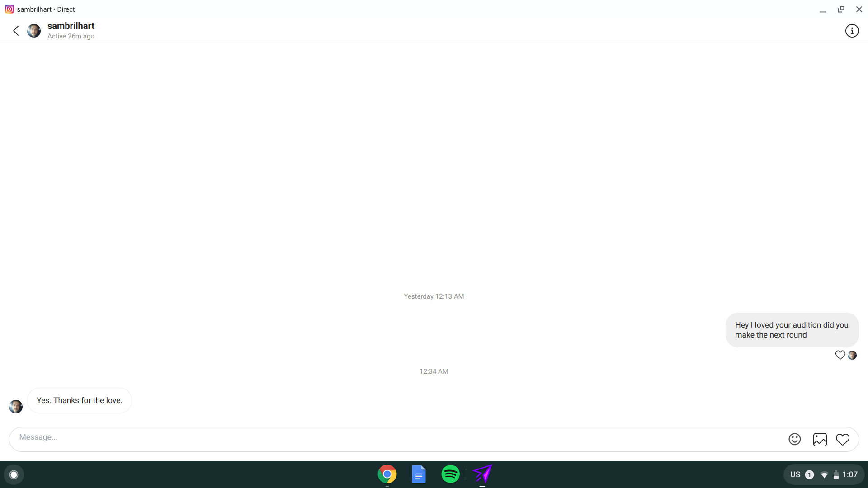The width and height of the screenshot is (868, 488).
Task: Click small avatar beside heart reaction
Action: (x=852, y=355)
